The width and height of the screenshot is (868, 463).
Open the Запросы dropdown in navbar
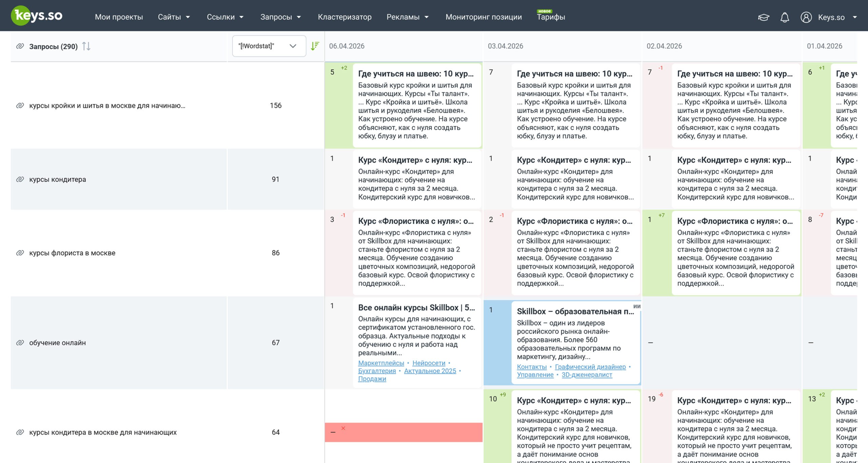point(281,17)
